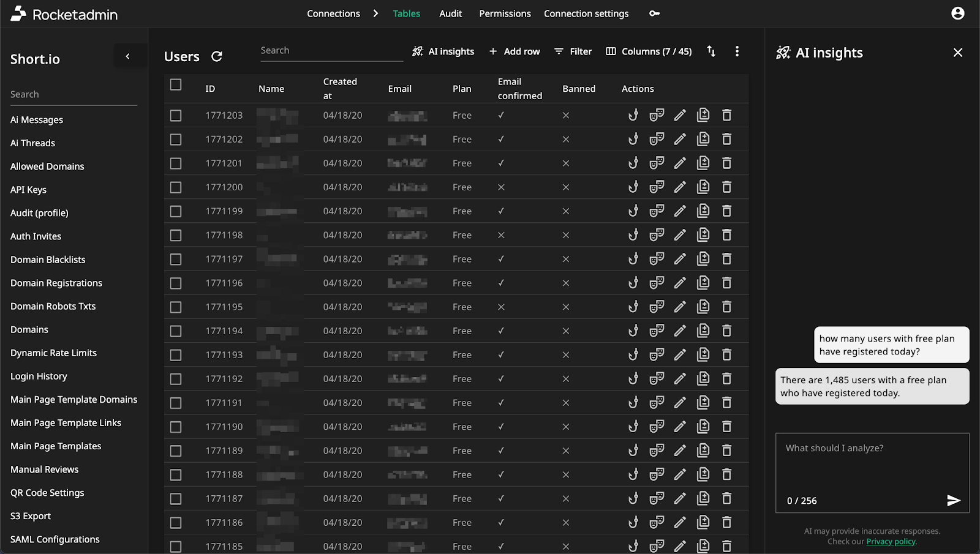Delete user 1771202 using the trash icon
The height and width of the screenshot is (554, 980).
tap(726, 139)
